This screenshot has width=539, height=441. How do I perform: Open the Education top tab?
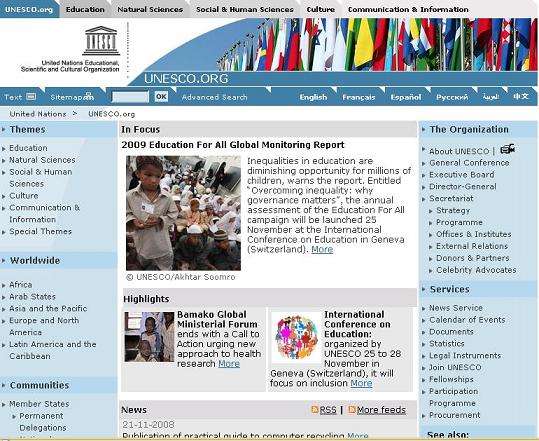point(85,9)
